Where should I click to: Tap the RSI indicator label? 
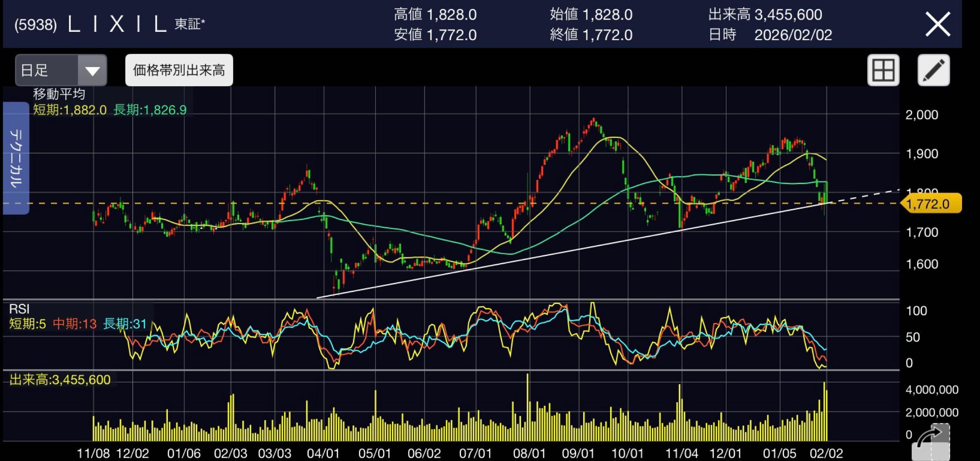click(x=19, y=309)
